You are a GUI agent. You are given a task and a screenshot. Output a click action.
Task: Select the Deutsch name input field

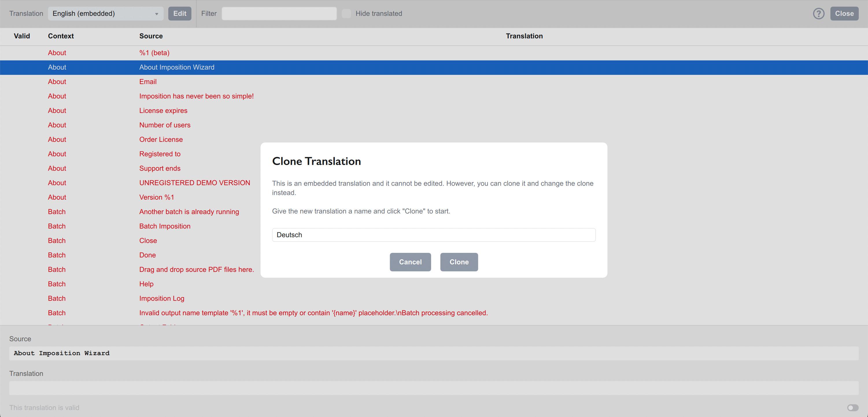tap(433, 235)
